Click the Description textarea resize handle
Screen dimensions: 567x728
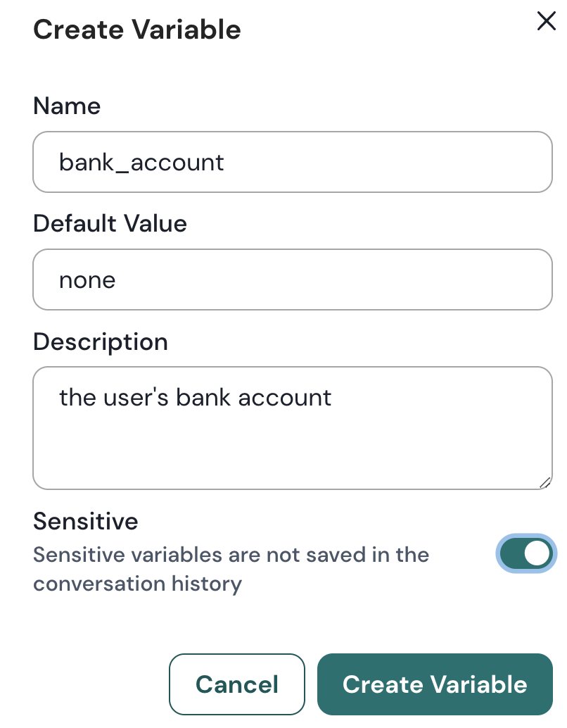pos(544,482)
